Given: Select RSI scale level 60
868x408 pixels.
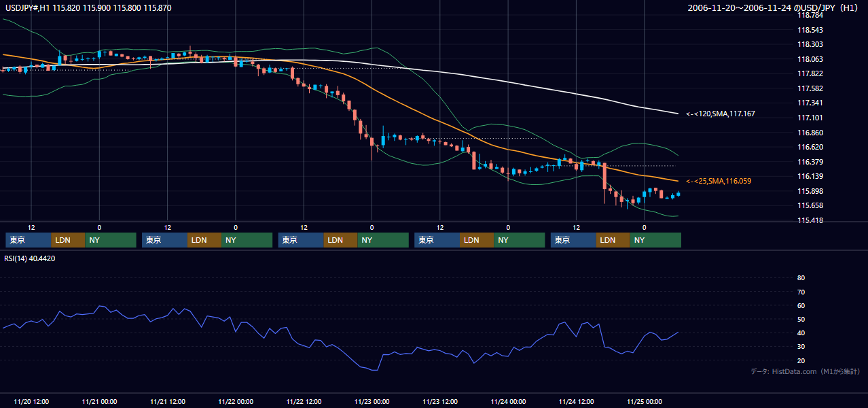Looking at the screenshot, I should point(801,305).
